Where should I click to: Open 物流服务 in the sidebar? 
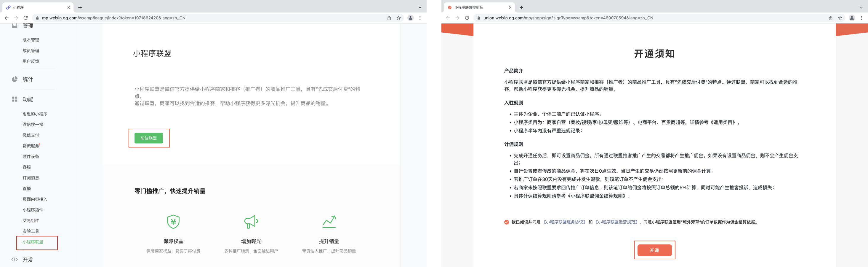(x=31, y=146)
